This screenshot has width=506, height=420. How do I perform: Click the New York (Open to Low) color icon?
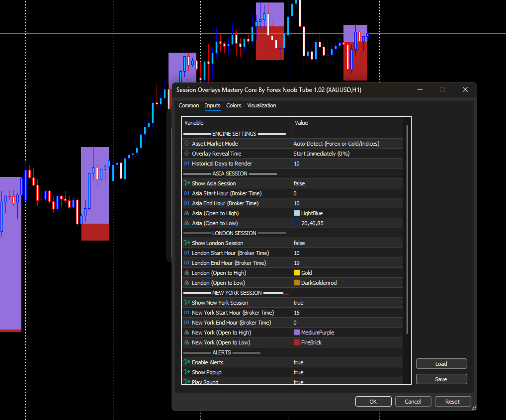186,342
